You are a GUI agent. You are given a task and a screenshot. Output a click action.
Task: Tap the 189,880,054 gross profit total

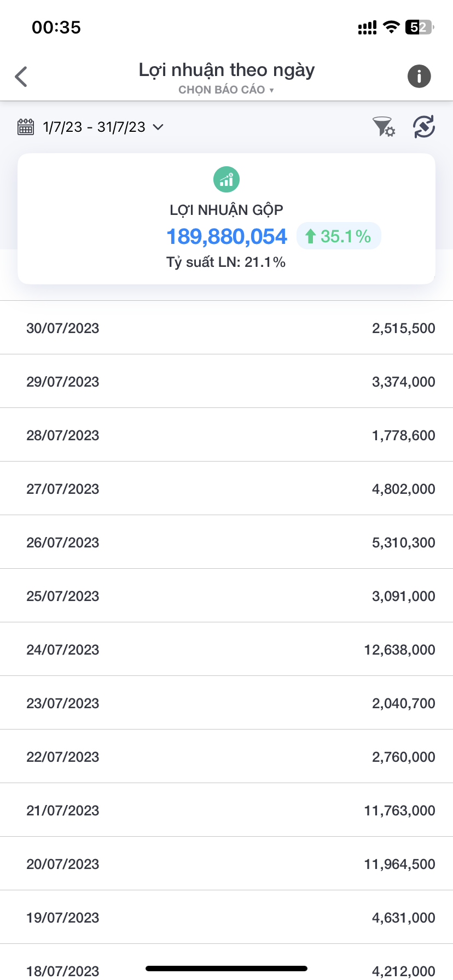click(226, 236)
